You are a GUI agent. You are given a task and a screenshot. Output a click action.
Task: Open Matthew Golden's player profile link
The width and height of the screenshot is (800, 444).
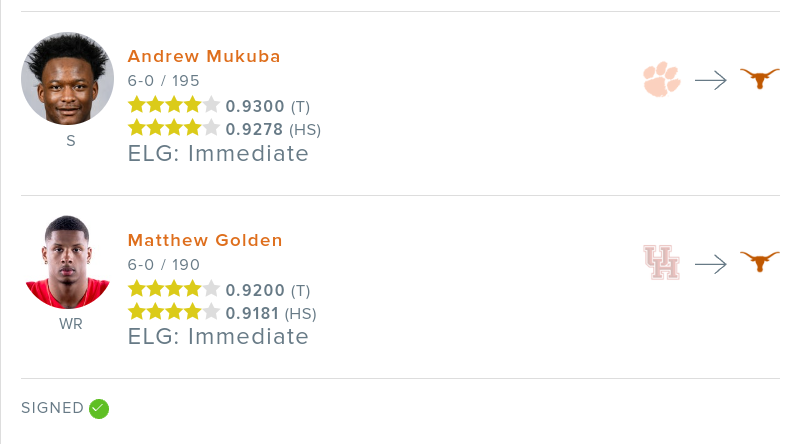tap(205, 240)
